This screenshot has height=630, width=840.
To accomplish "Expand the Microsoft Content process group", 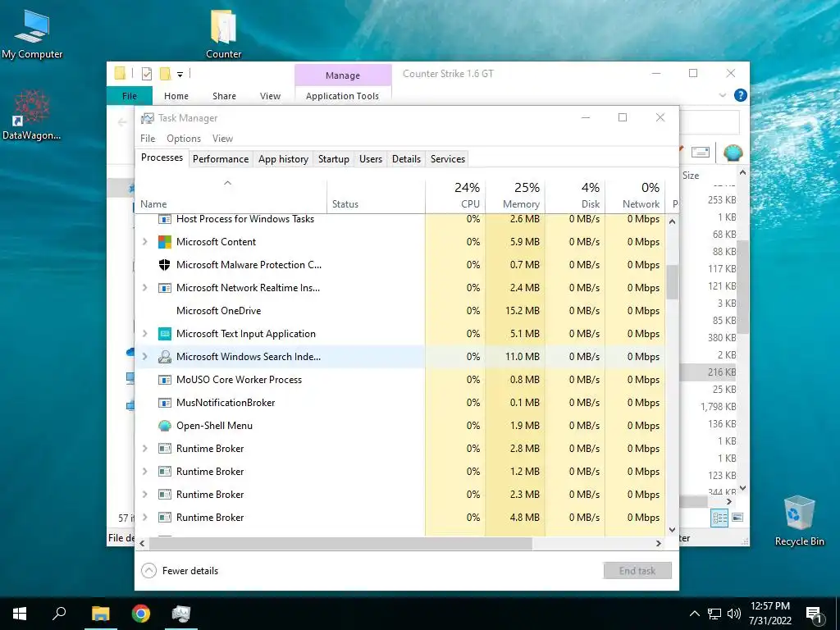I will (144, 242).
